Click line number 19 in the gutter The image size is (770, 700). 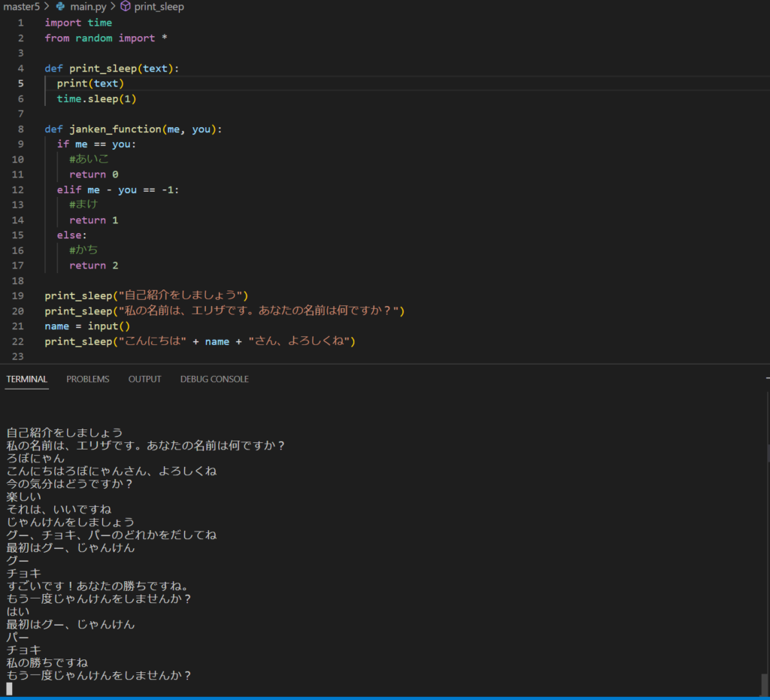[x=20, y=295]
